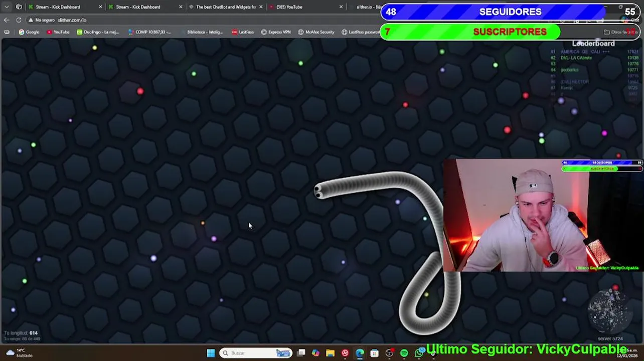644x361 pixels.
Task: Open OBS Studio from the taskbar
Action: [389, 353]
